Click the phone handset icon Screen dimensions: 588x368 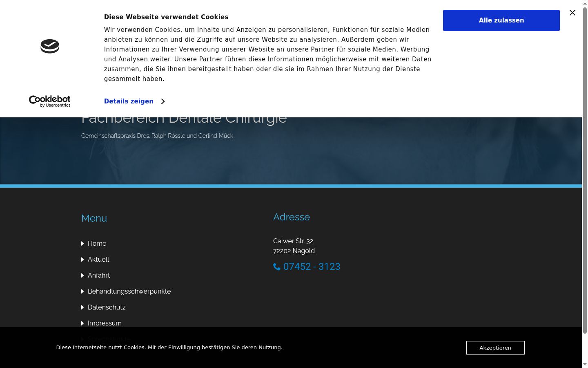coord(277,267)
